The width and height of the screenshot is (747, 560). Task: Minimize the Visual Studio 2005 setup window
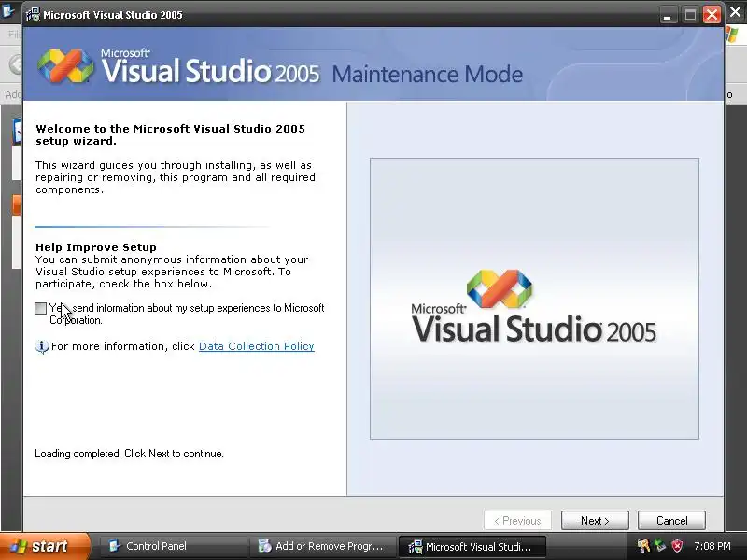[668, 15]
